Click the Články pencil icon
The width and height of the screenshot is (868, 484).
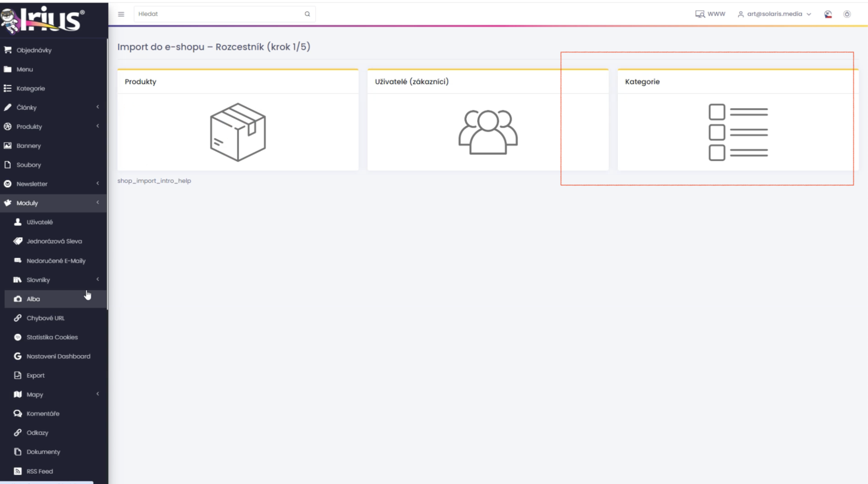point(8,108)
